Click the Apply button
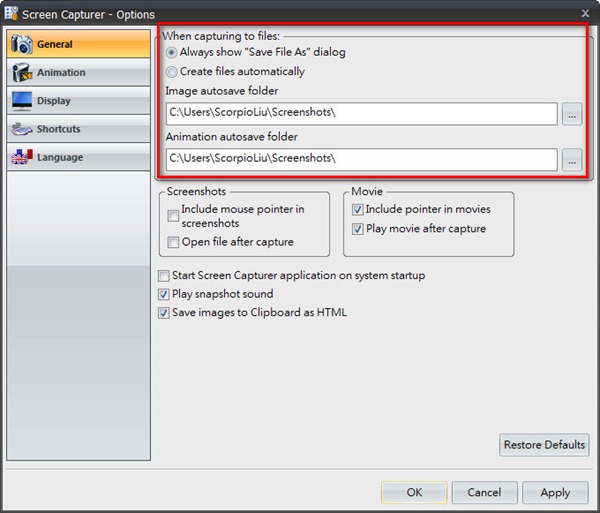This screenshot has width=600, height=513. [x=555, y=492]
